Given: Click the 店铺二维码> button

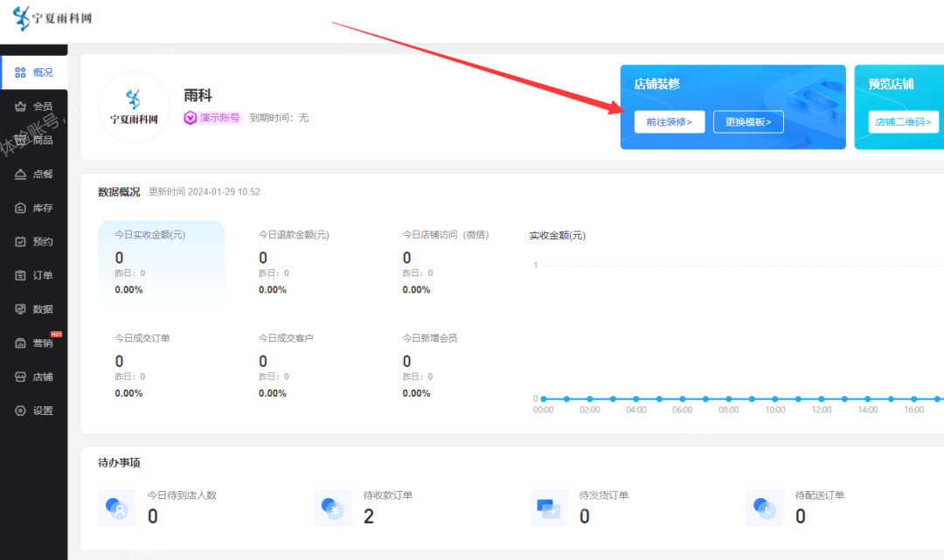Looking at the screenshot, I should tap(903, 122).
